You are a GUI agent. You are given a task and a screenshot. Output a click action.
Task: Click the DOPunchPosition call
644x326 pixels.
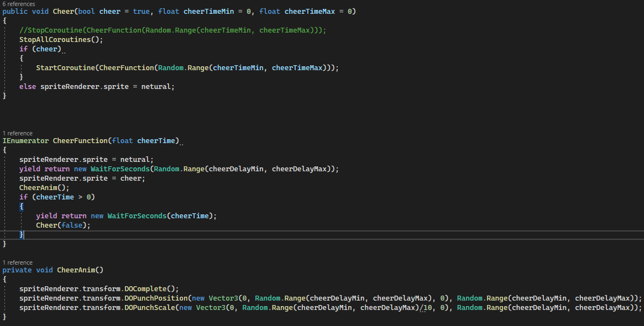tap(156, 298)
